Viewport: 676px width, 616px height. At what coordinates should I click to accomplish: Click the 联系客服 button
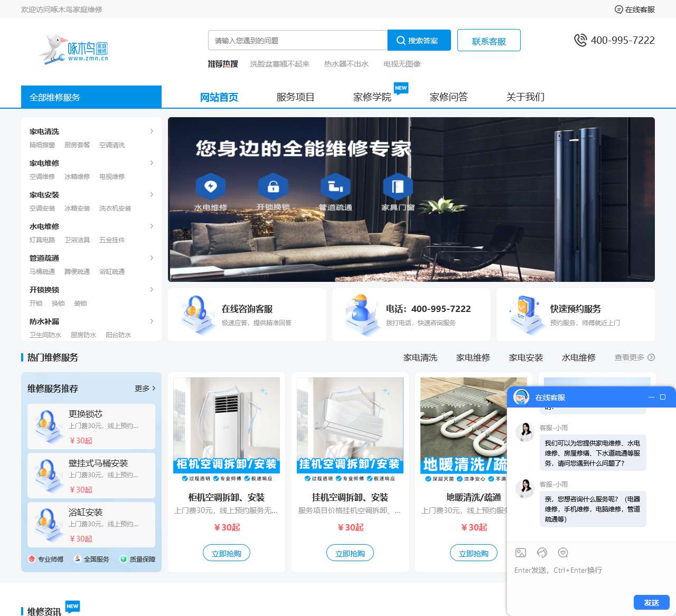489,40
